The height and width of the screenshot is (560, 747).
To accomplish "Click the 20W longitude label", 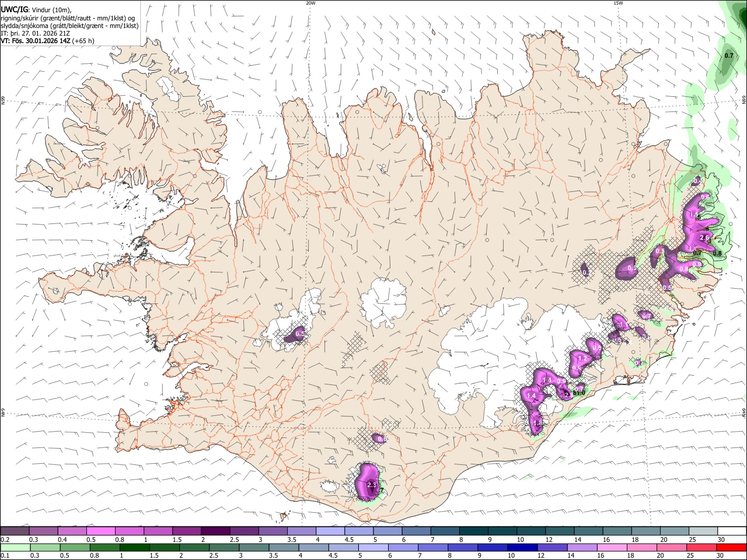I will pos(310,3).
